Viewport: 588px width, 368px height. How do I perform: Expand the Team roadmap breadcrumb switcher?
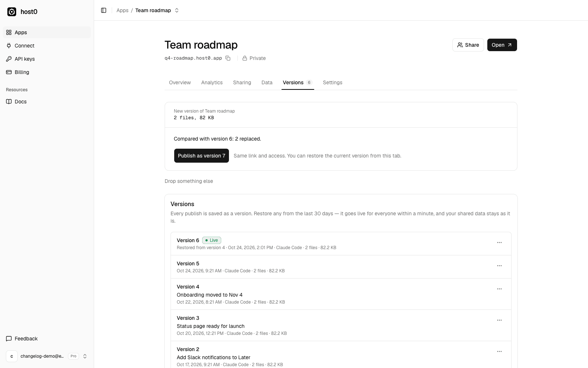tap(177, 10)
